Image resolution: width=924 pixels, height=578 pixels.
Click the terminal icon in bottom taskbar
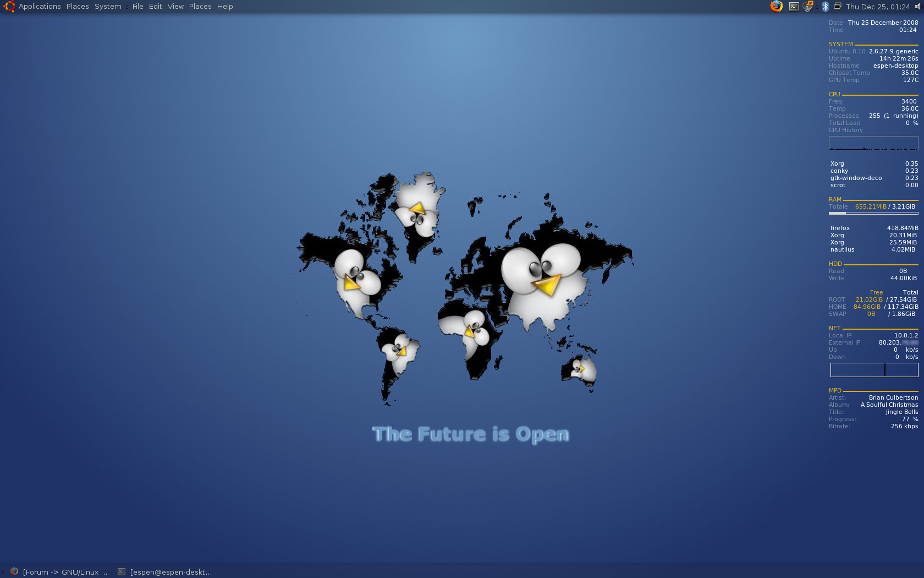coord(122,571)
